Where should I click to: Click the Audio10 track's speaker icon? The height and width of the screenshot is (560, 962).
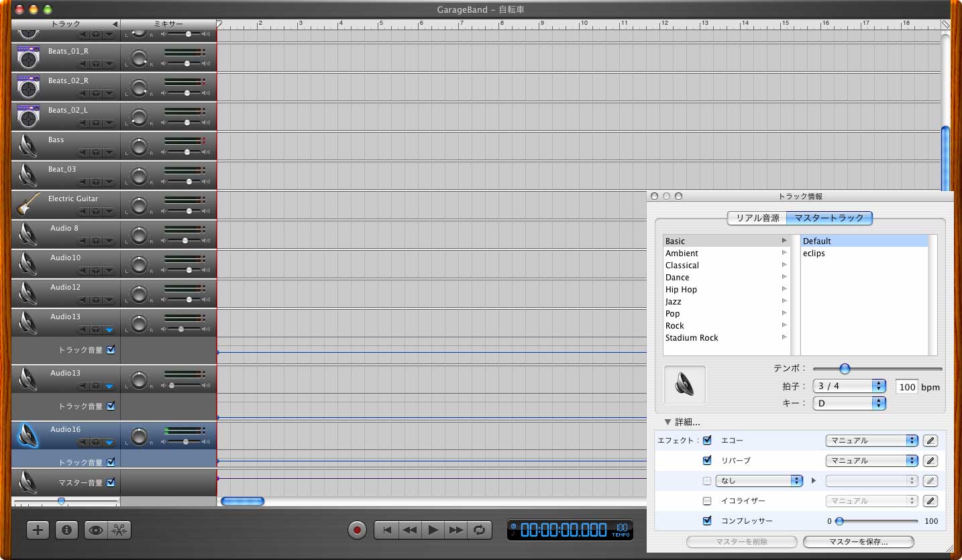coord(28,263)
